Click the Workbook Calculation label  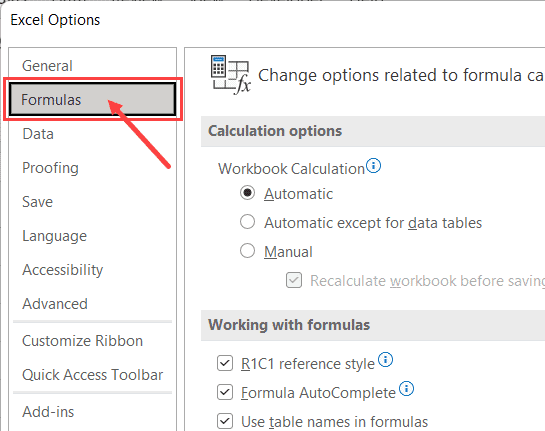pyautogui.click(x=291, y=169)
